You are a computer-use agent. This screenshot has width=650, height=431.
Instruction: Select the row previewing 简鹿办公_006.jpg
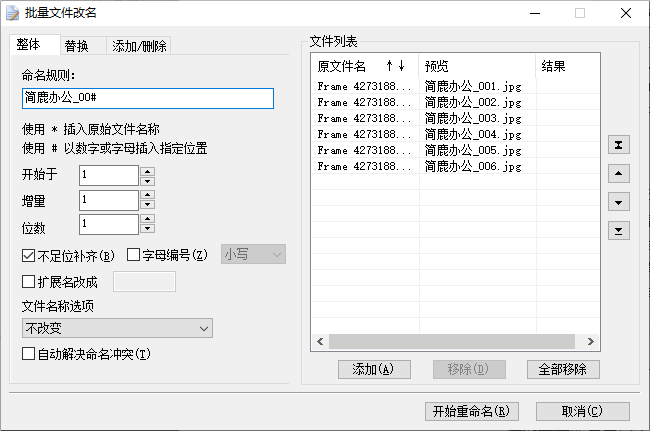point(455,166)
